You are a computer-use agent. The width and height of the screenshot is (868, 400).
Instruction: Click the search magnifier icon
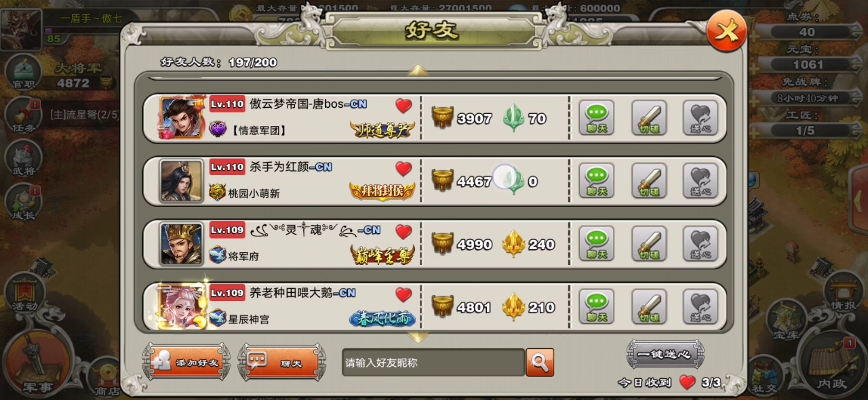pos(540,362)
